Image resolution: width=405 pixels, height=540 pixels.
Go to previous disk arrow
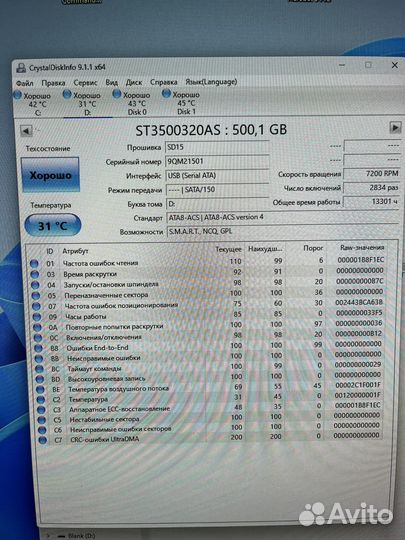click(x=26, y=131)
